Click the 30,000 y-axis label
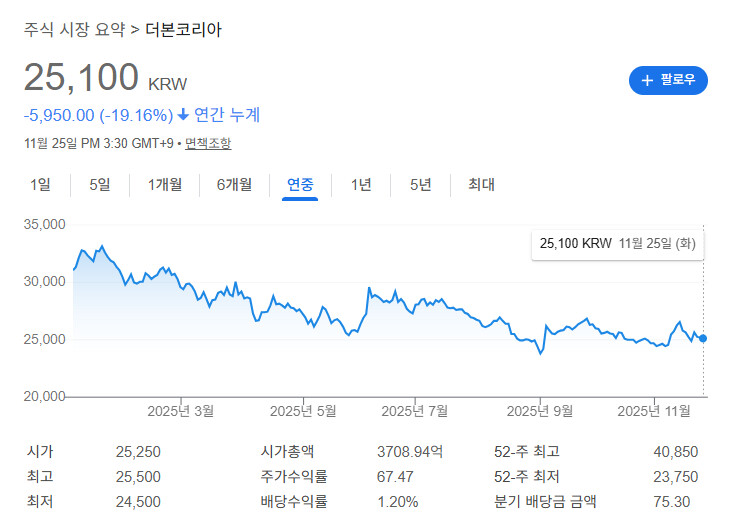The height and width of the screenshot is (520, 742). pyautogui.click(x=44, y=282)
